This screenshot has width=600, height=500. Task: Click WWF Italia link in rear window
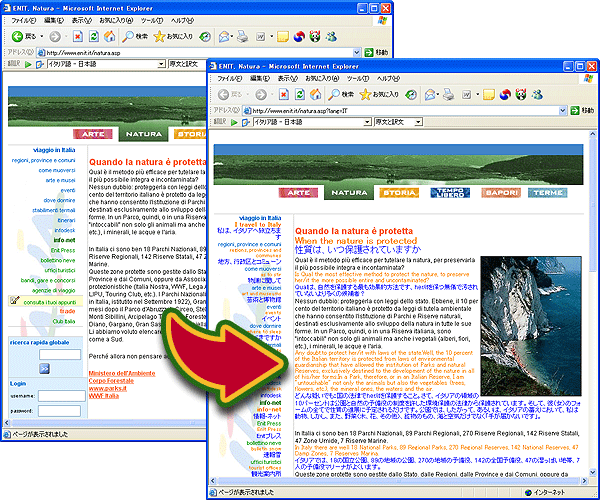pos(104,396)
